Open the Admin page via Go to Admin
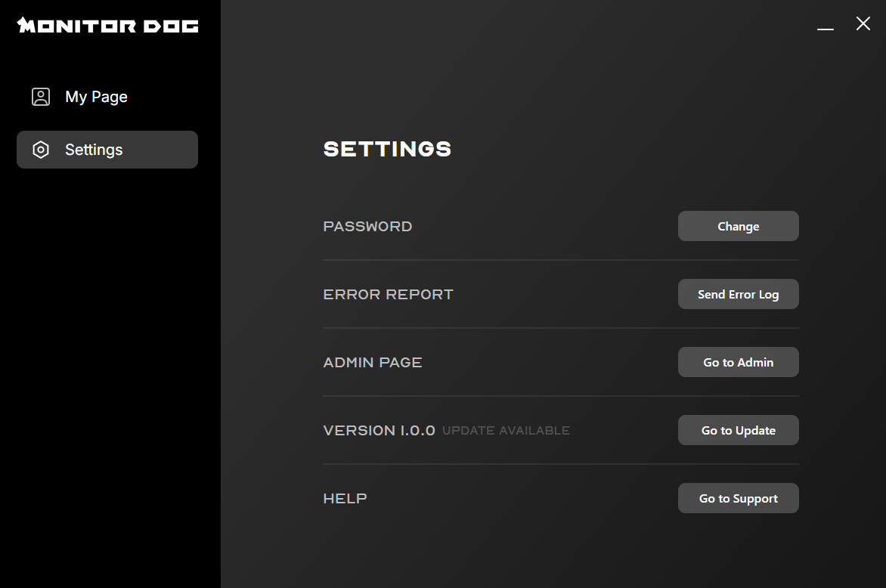Viewport: 886px width, 588px height. click(738, 362)
